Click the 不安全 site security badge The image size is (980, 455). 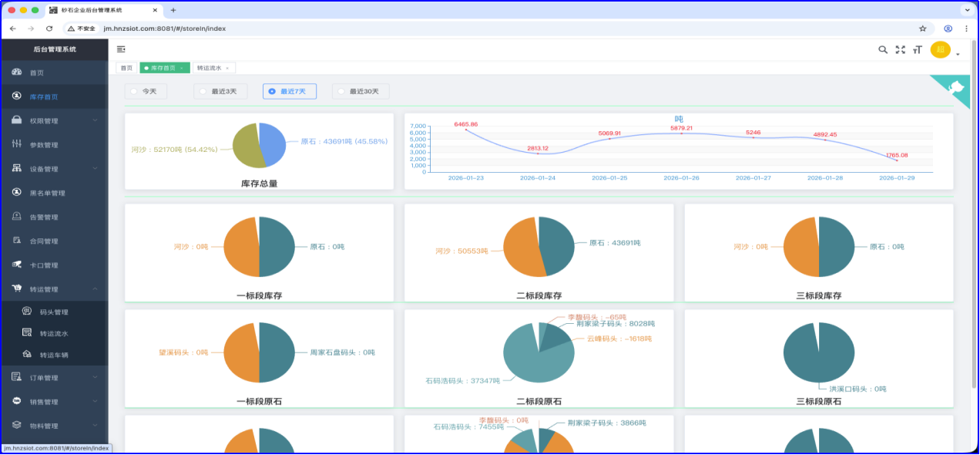82,29
